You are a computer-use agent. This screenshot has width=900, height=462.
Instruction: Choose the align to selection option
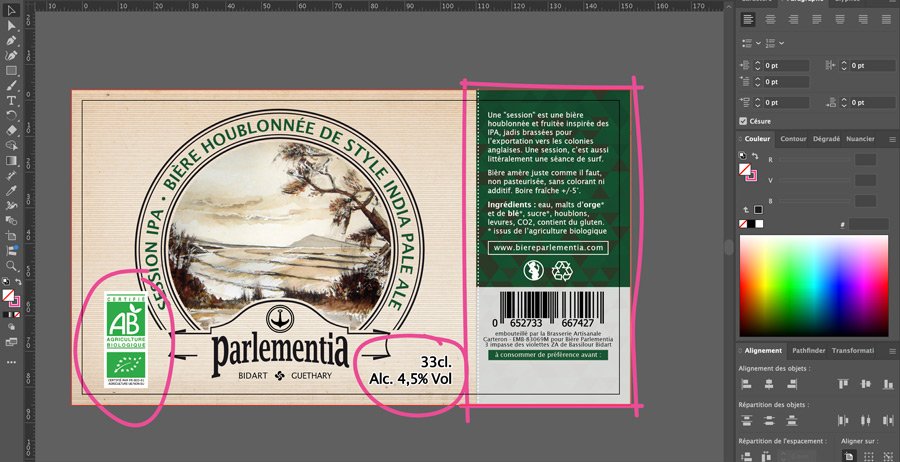tap(868, 456)
